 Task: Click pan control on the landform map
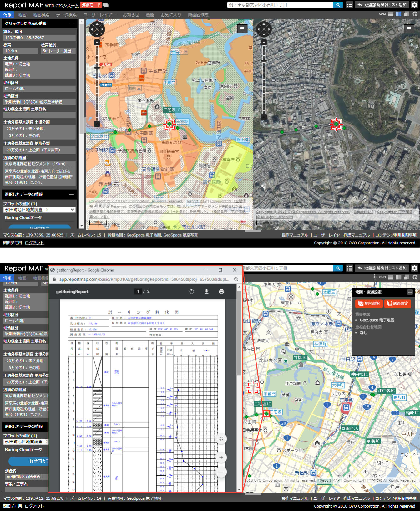point(97,29)
